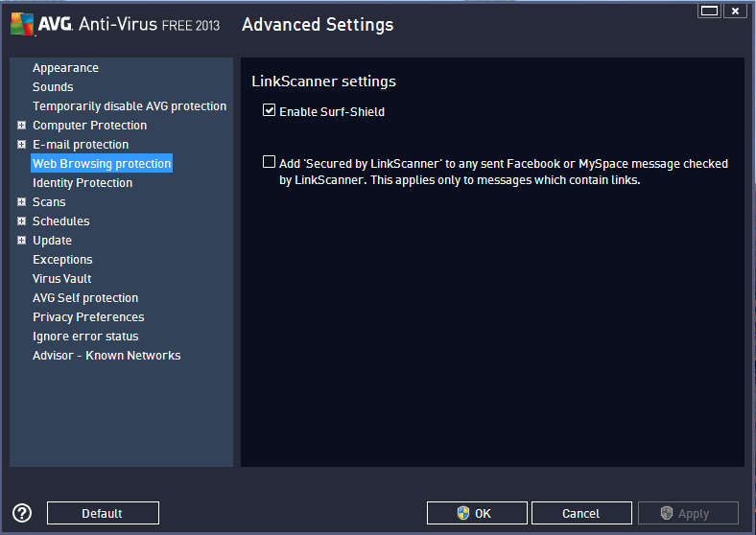Click the help question mark icon
756x535 pixels.
[x=22, y=513]
